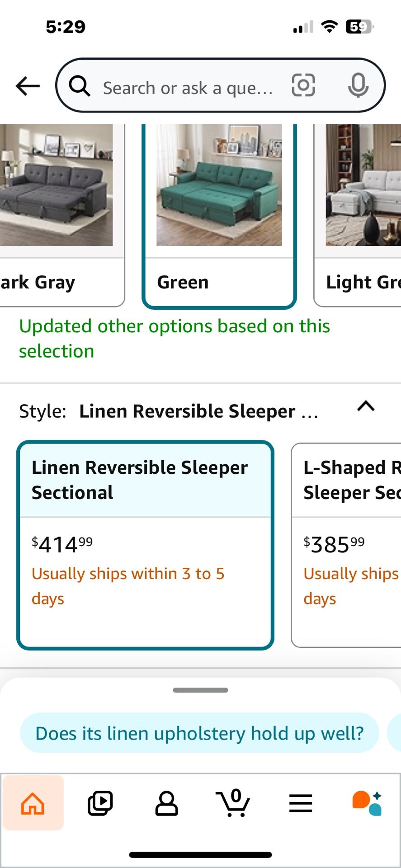The width and height of the screenshot is (401, 868).
Task: Select the Green color label
Action: point(183,283)
